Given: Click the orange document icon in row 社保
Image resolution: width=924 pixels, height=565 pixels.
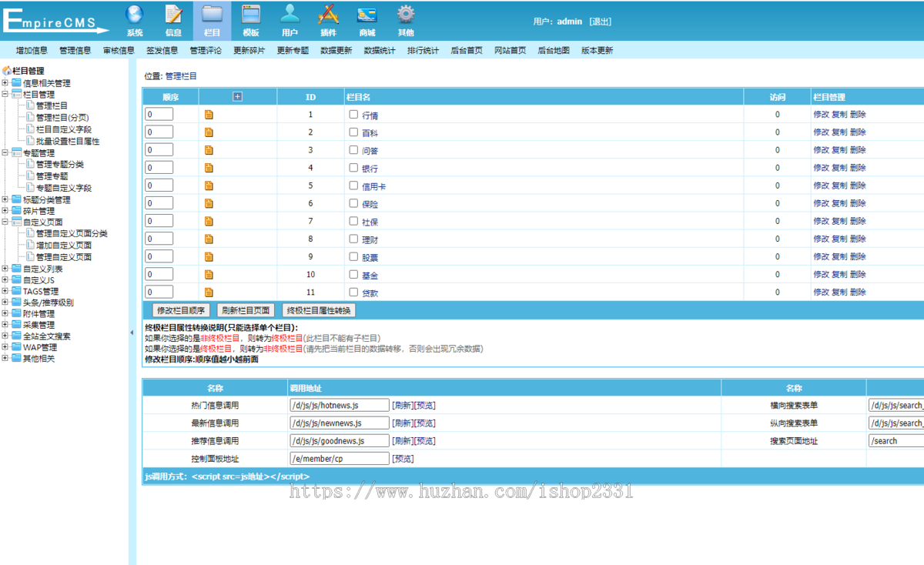Looking at the screenshot, I should [x=209, y=222].
